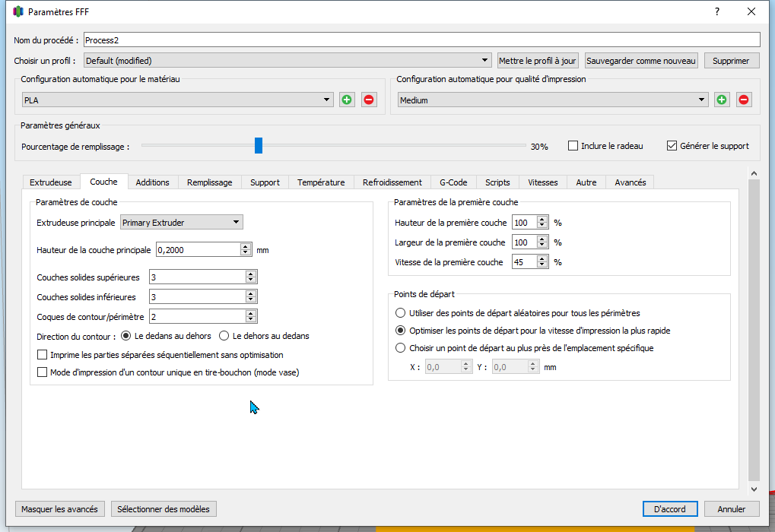Enable the Inclure le radeau checkbox

pyautogui.click(x=573, y=146)
